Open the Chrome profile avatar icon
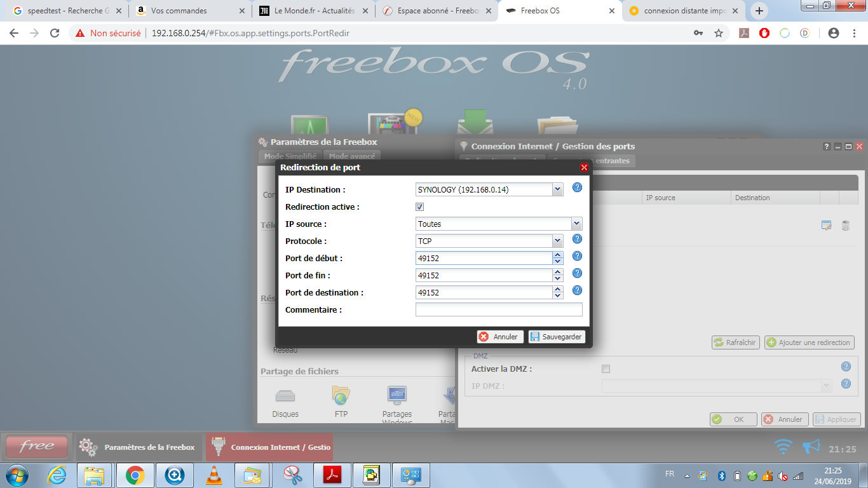This screenshot has height=488, width=868. click(834, 33)
